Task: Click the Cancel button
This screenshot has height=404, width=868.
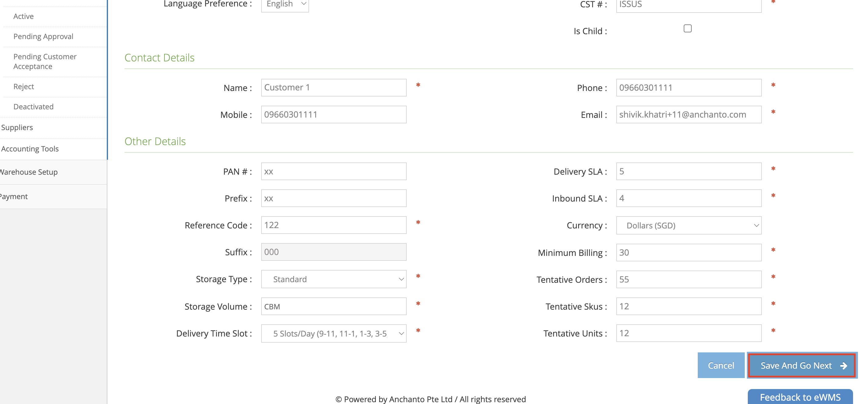Action: (721, 365)
